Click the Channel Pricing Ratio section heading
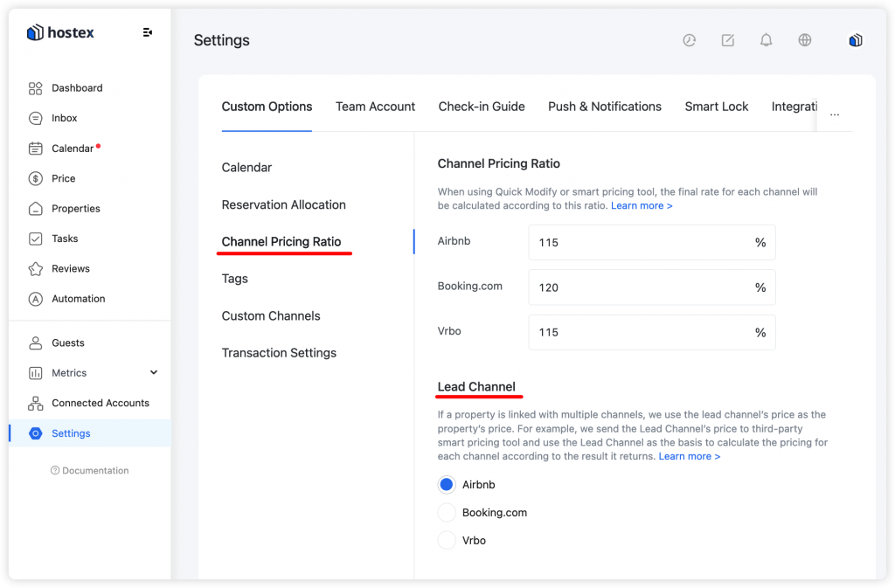 (498, 163)
